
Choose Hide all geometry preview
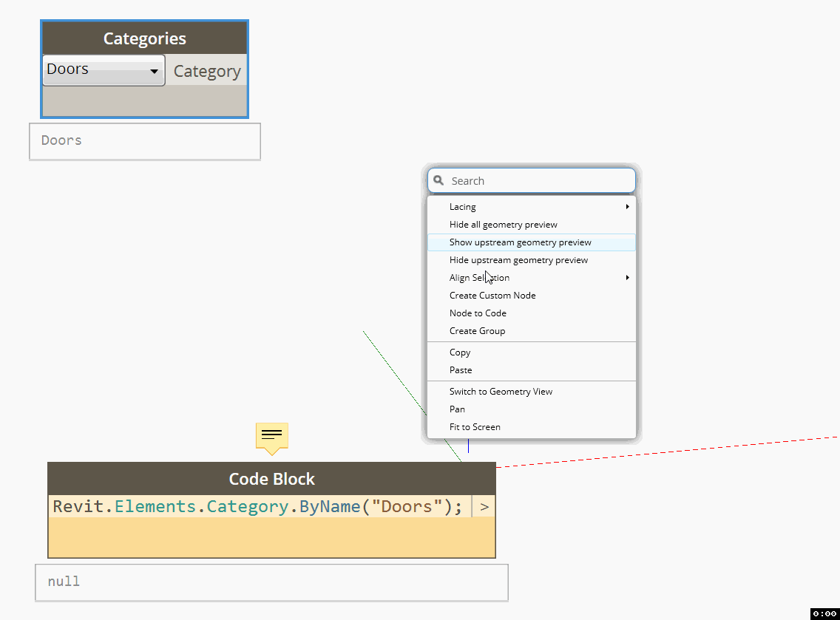[503, 224]
